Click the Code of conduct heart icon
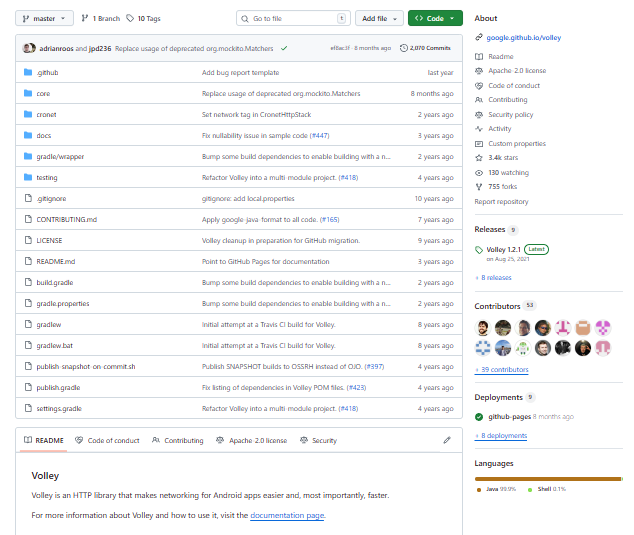This screenshot has height=535, width=634. 479,86
